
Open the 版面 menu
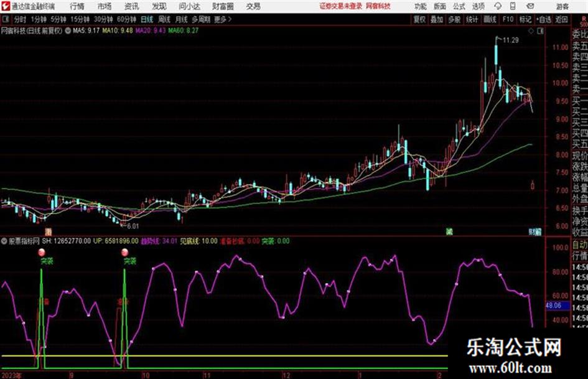pos(439,6)
